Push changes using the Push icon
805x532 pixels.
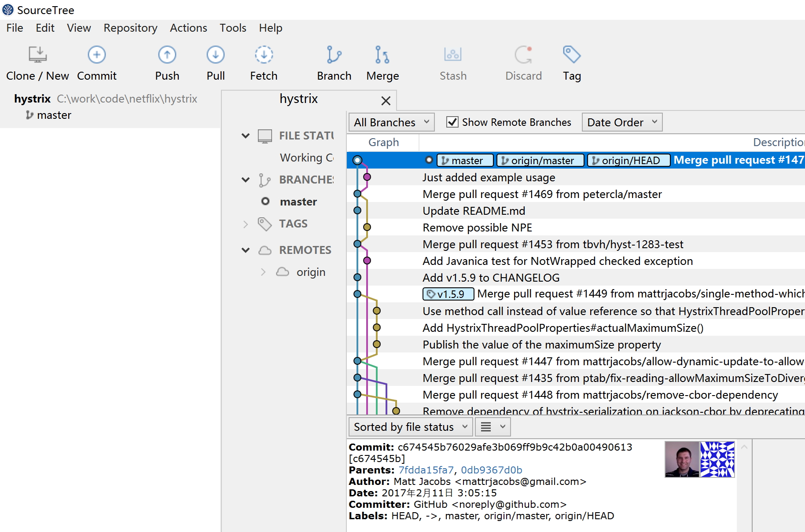pos(167,55)
